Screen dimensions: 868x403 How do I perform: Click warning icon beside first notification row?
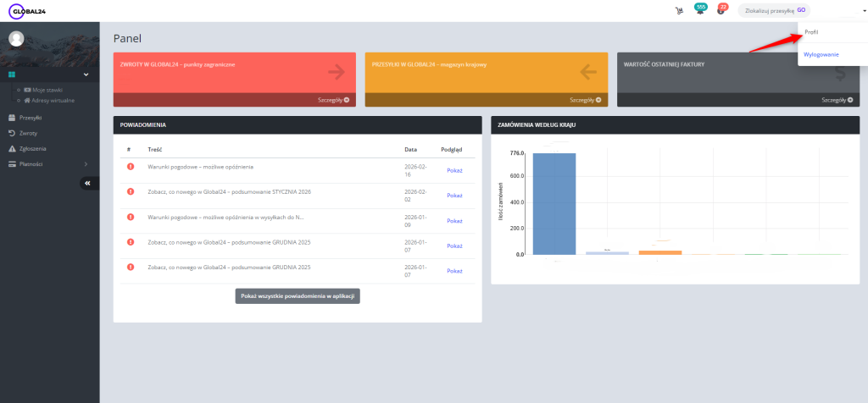point(130,167)
